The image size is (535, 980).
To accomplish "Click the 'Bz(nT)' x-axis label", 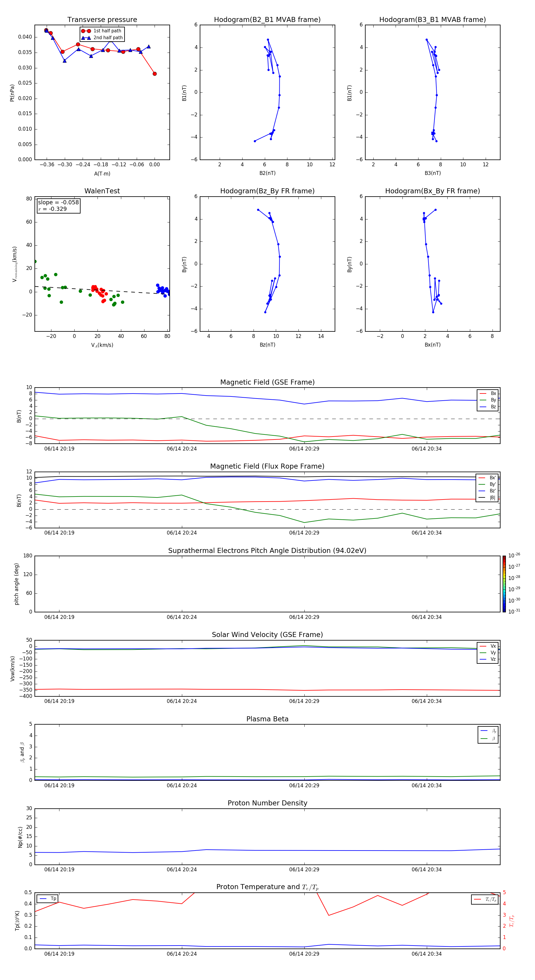I will click(x=267, y=345).
